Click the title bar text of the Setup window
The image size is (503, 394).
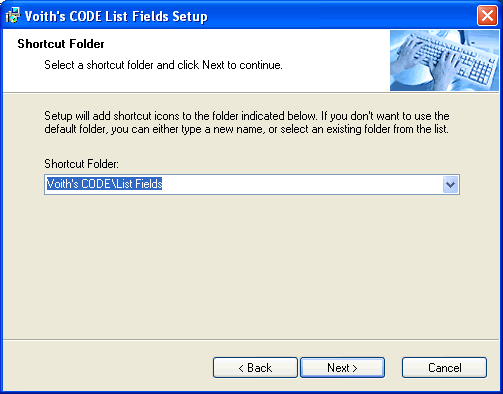(116, 16)
